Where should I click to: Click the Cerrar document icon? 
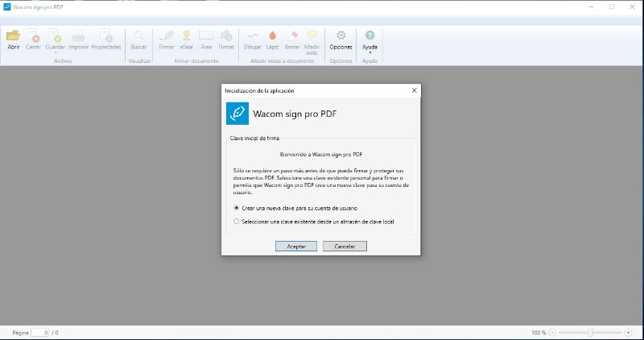33,36
